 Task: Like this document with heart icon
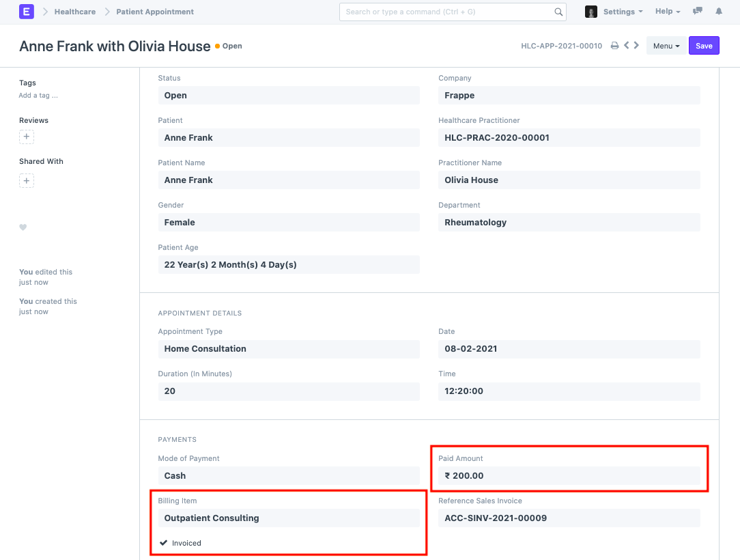[23, 227]
